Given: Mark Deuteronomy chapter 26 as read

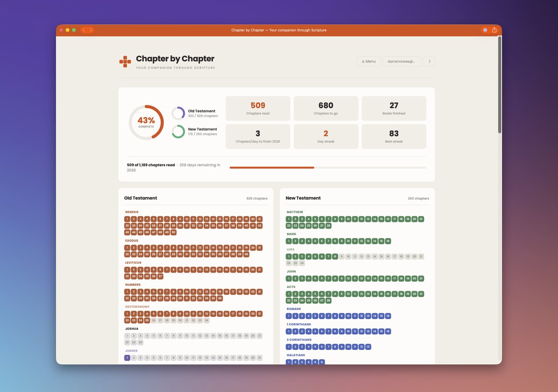Looking at the screenshot, I should click(x=154, y=320).
